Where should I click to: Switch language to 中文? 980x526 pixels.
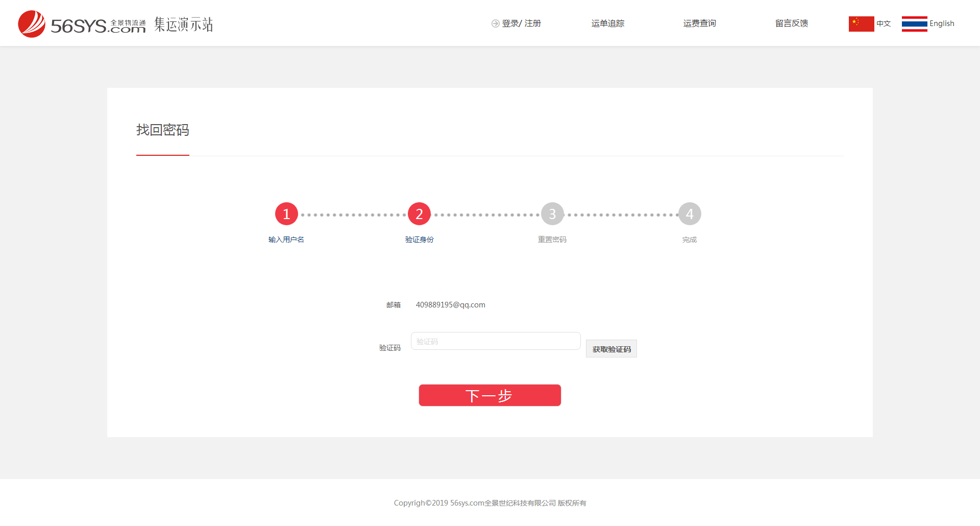pyautogui.click(x=883, y=23)
